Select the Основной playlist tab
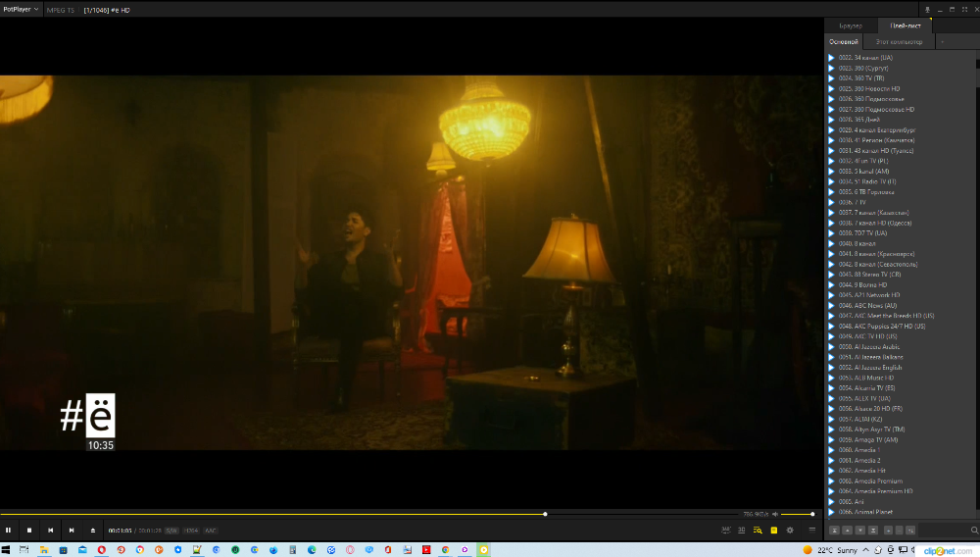 [x=843, y=42]
